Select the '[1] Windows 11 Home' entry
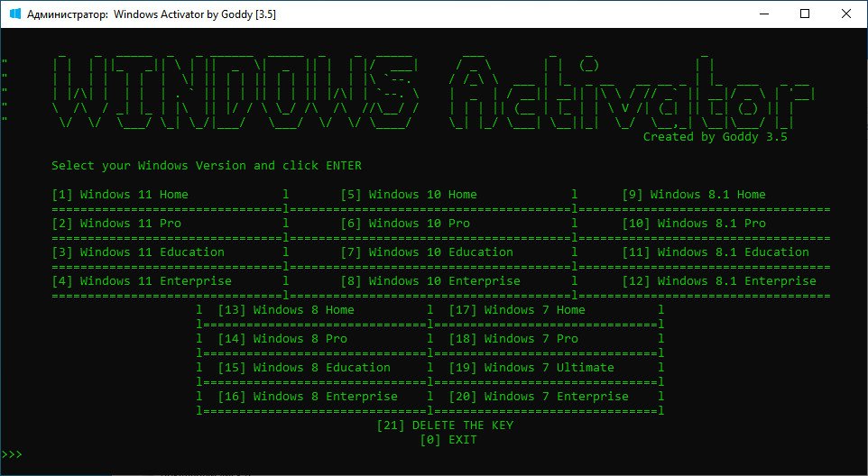 point(120,195)
